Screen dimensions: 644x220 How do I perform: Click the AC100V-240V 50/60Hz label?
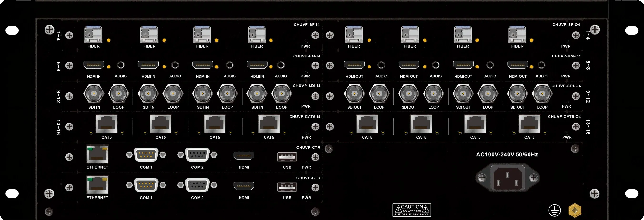click(507, 155)
